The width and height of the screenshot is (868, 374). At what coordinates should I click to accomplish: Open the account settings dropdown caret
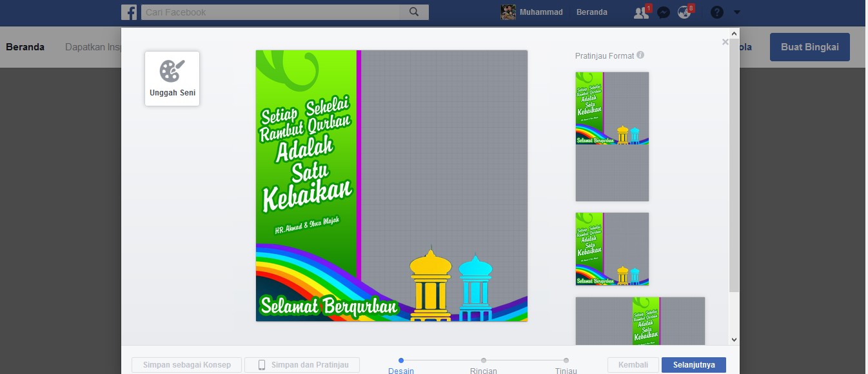(x=736, y=12)
